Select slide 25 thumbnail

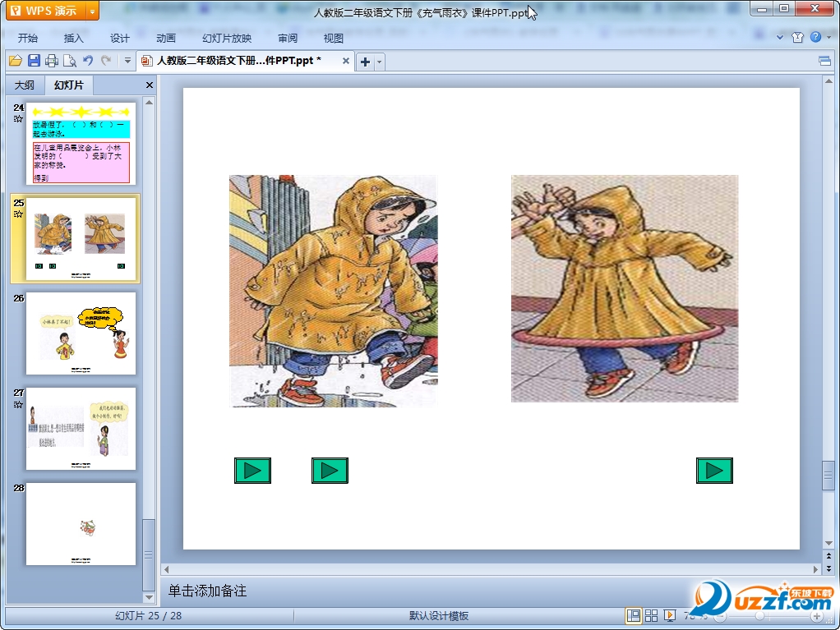tap(81, 239)
